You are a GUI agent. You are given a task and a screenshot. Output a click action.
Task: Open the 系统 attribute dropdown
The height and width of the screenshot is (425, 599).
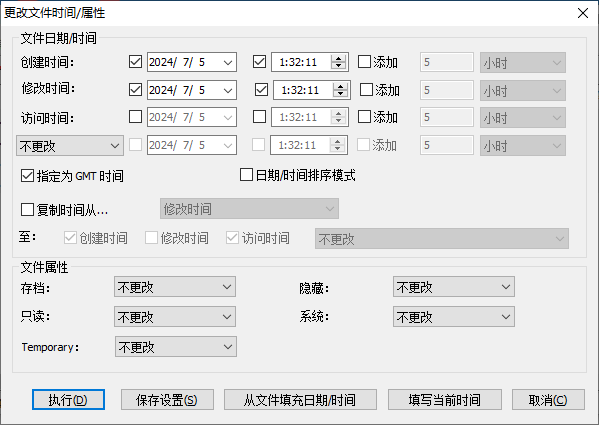454,317
